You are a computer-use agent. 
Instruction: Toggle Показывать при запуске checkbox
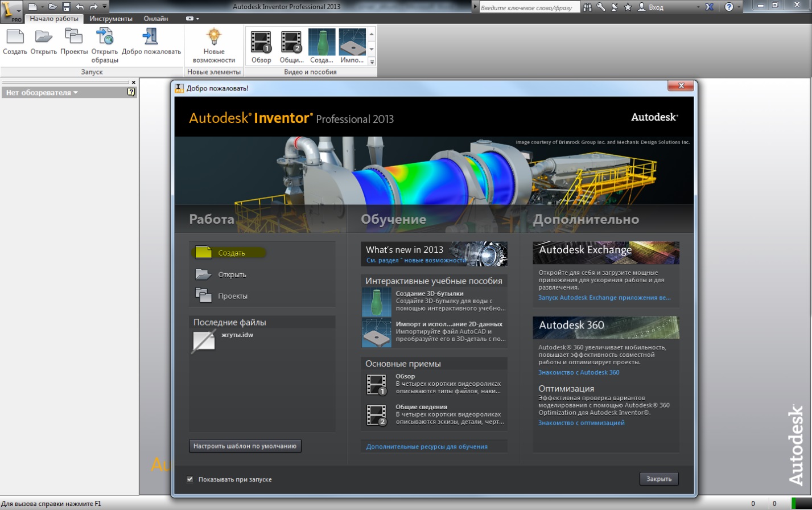click(190, 479)
